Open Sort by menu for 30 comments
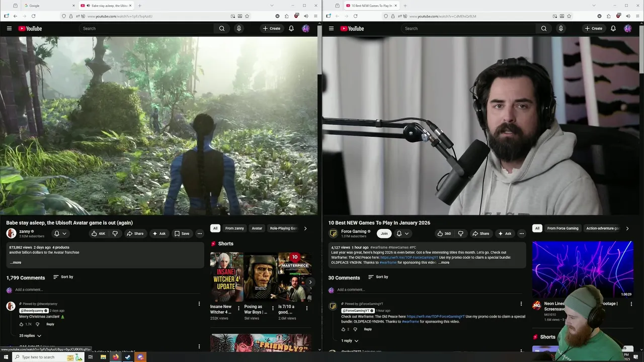The width and height of the screenshot is (644, 362). click(378, 277)
